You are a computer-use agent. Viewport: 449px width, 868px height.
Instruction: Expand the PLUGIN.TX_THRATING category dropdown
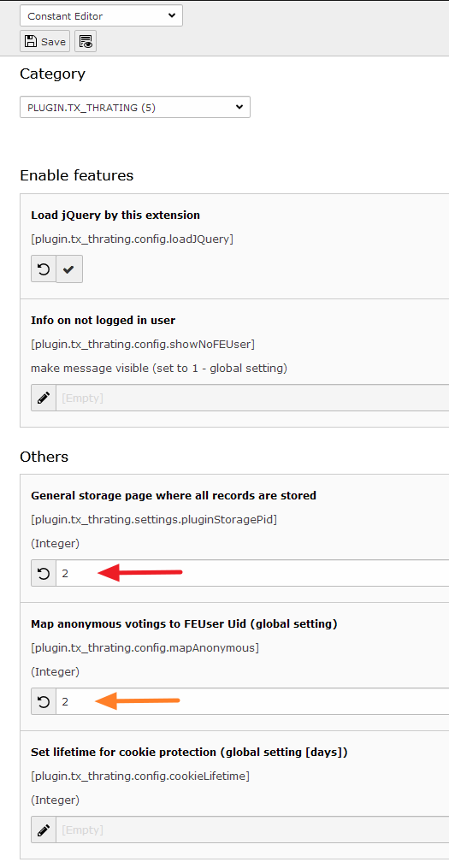(x=135, y=108)
